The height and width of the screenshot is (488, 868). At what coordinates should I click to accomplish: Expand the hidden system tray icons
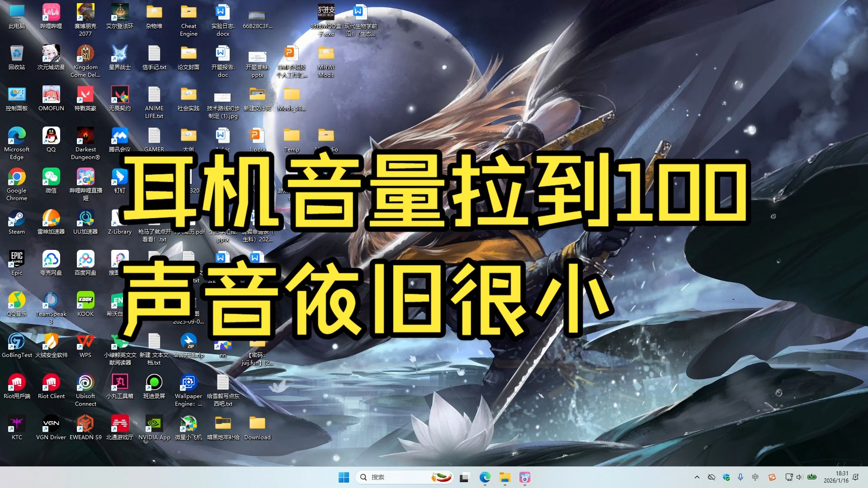(x=697, y=477)
